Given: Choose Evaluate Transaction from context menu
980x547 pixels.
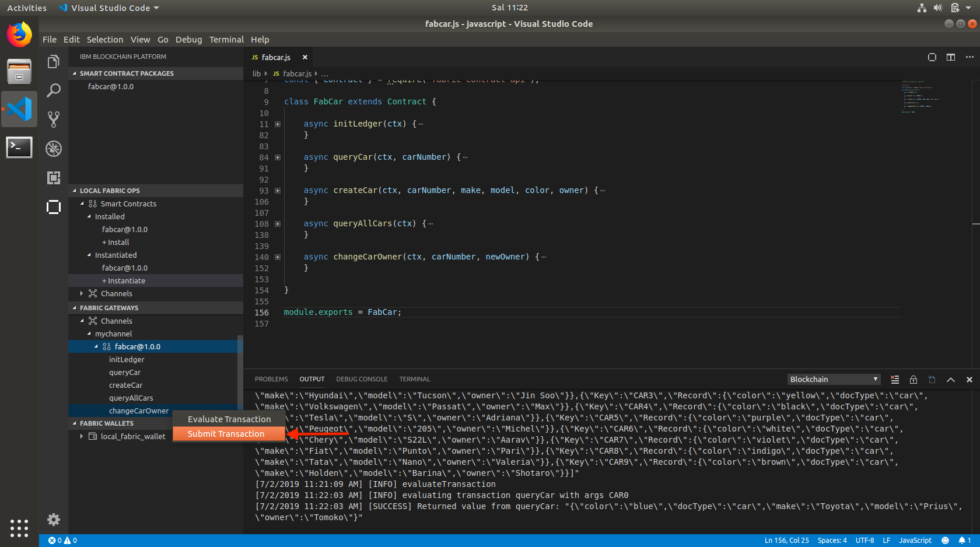Looking at the screenshot, I should click(229, 419).
